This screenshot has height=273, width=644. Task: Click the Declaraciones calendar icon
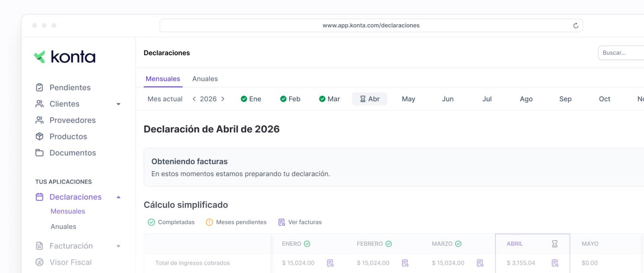click(39, 197)
